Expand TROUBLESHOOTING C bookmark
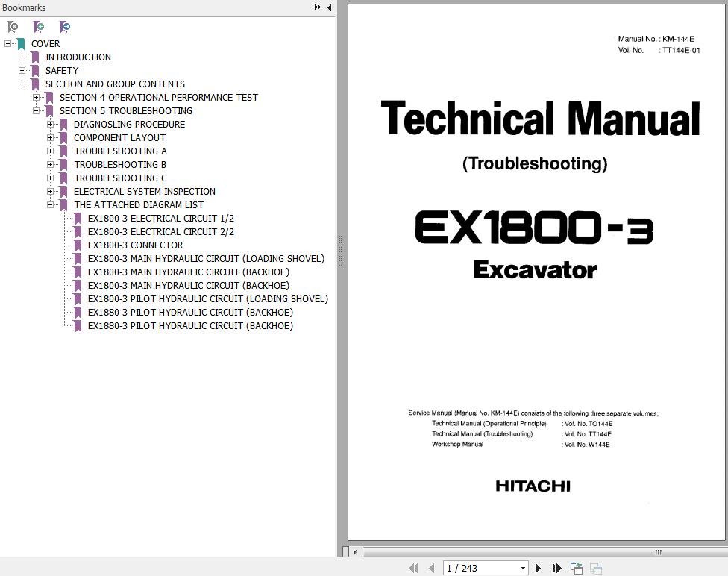This screenshot has height=576, width=728. click(50, 178)
